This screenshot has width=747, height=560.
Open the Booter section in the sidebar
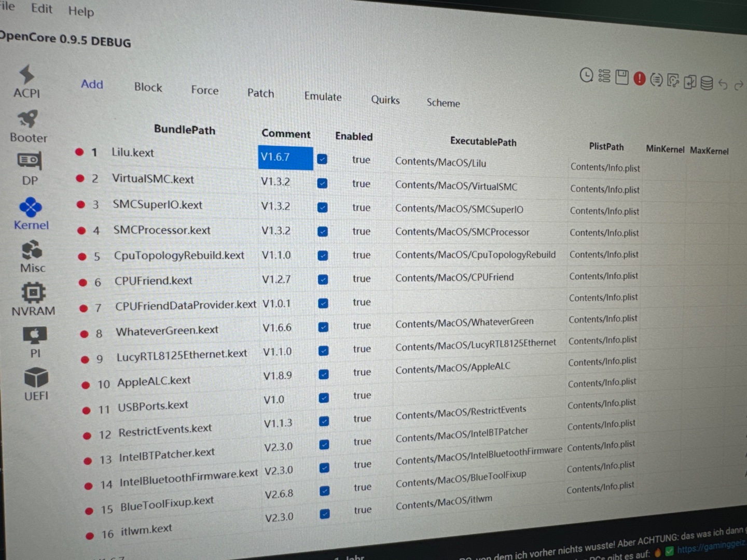29,126
